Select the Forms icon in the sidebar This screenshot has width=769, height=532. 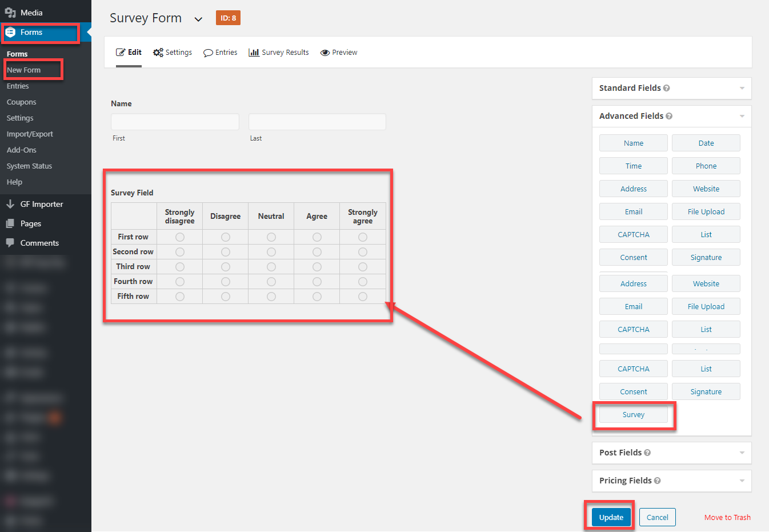[x=11, y=33]
